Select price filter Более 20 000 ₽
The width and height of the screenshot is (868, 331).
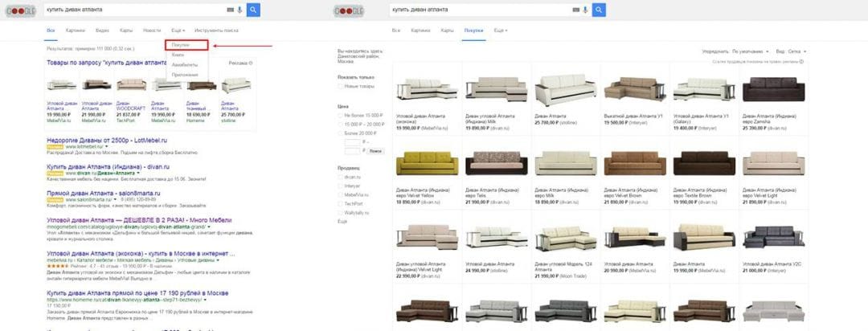[341, 133]
